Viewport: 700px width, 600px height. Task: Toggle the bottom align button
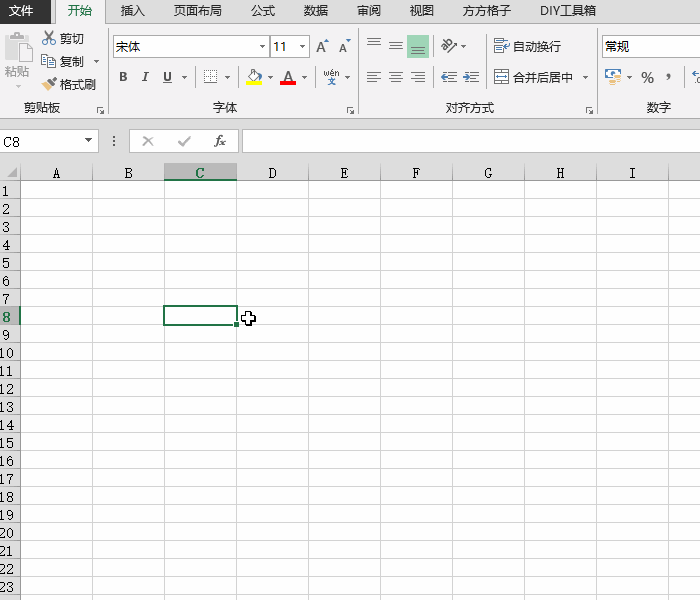pyautogui.click(x=418, y=46)
